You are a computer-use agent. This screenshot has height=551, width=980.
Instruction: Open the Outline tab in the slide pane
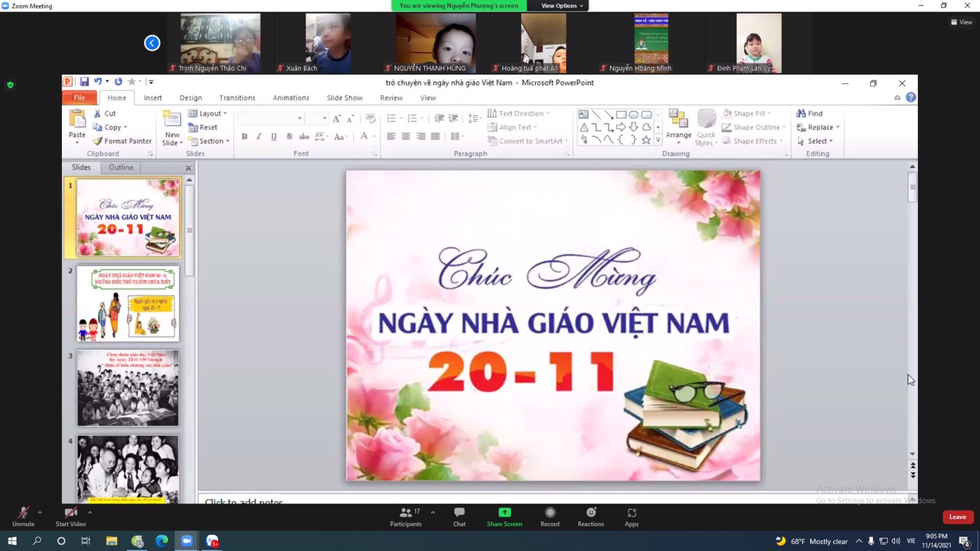121,167
